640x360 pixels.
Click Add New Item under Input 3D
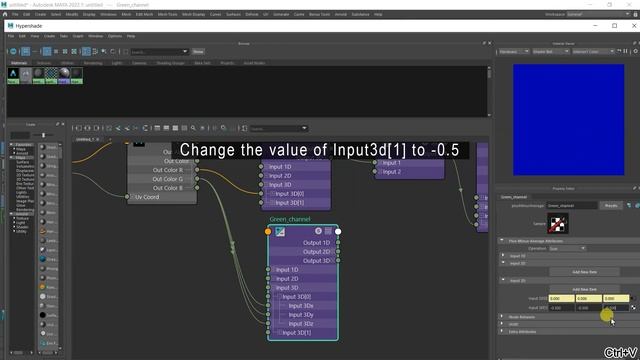pos(584,289)
